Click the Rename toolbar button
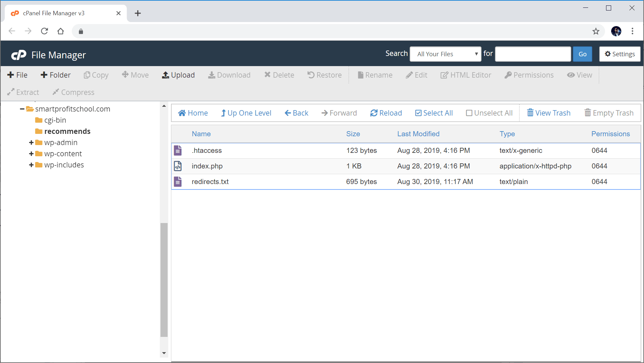Viewport: 644px width, 363px height. [x=375, y=75]
